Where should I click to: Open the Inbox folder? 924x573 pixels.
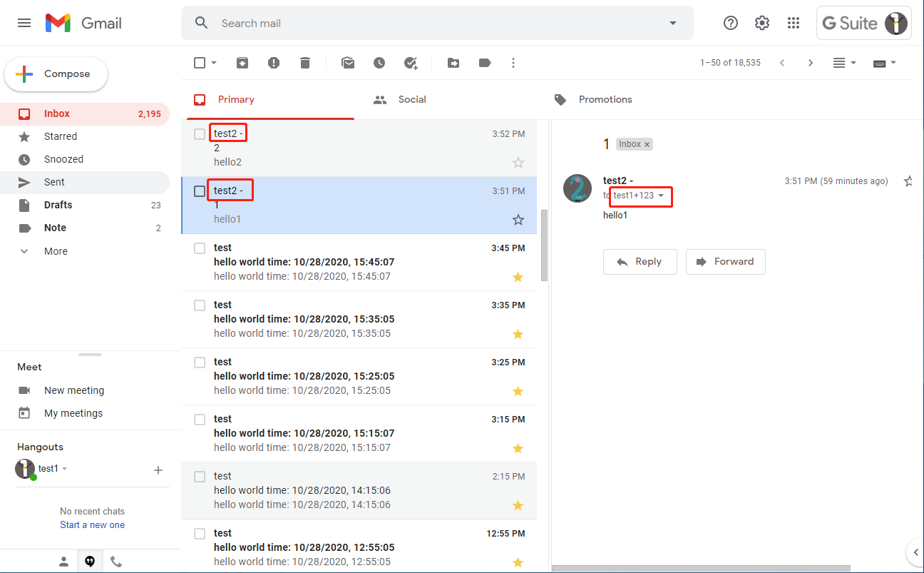tap(85, 113)
